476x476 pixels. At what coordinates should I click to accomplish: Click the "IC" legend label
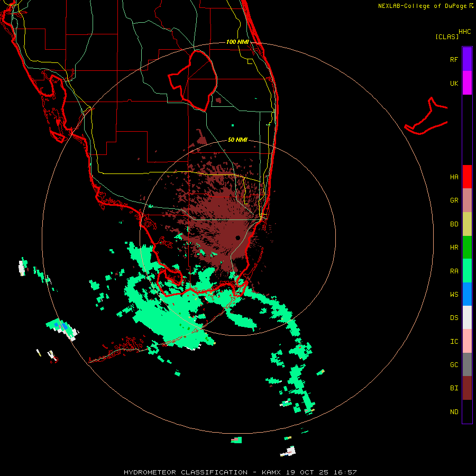click(454, 342)
